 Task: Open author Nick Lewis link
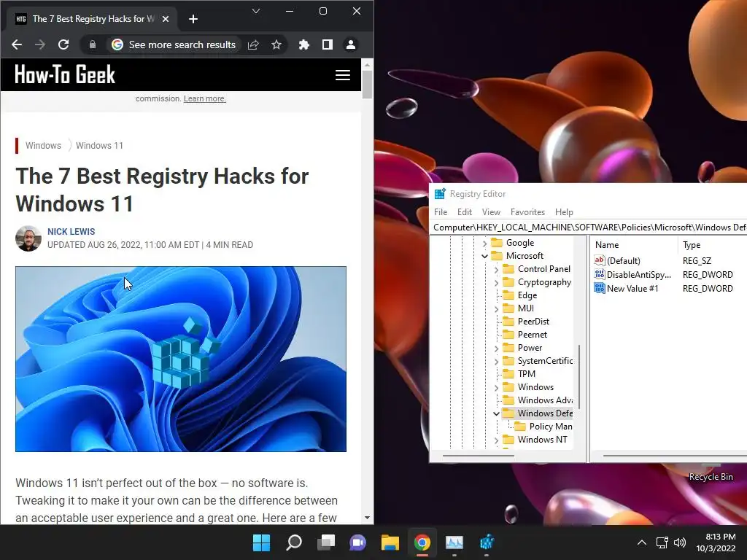(71, 231)
